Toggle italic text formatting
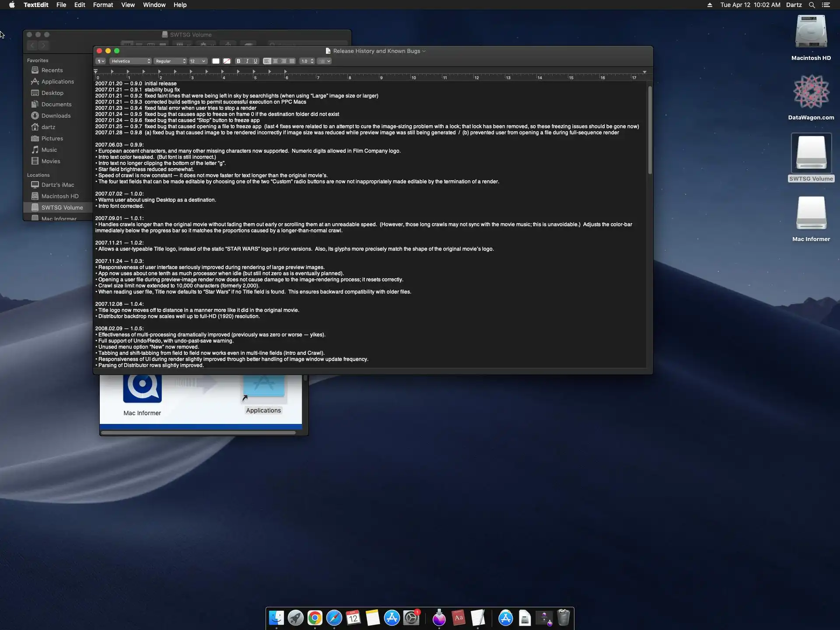The image size is (840, 630). 247,61
